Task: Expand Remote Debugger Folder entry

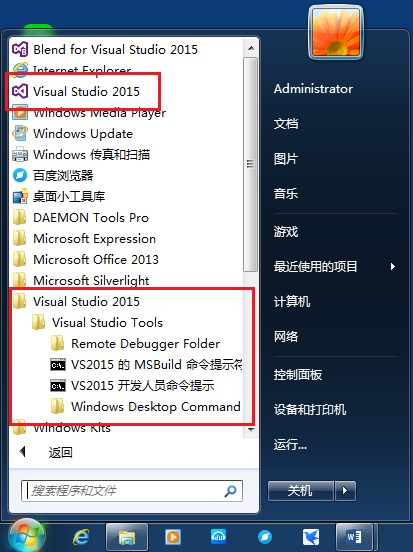Action: pos(145,344)
